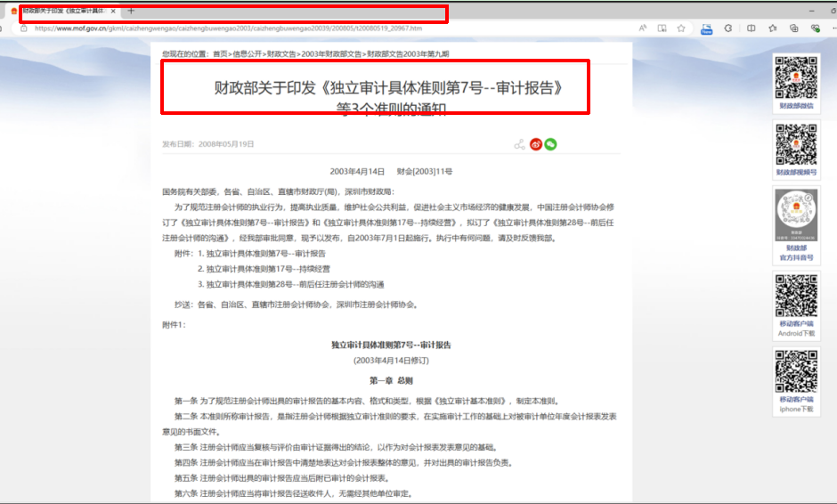Select the 财政部关于印发 browser tab
The height and width of the screenshot is (504, 837).
[62, 11]
